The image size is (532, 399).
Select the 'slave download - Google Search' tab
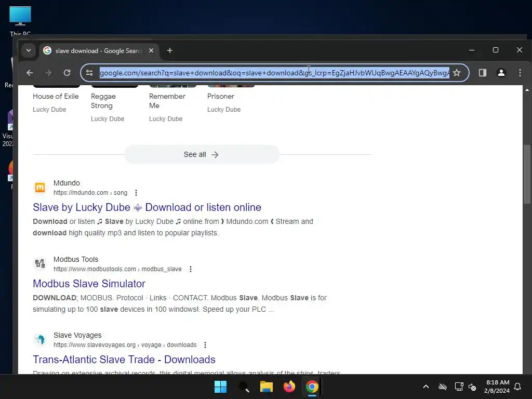click(x=99, y=50)
